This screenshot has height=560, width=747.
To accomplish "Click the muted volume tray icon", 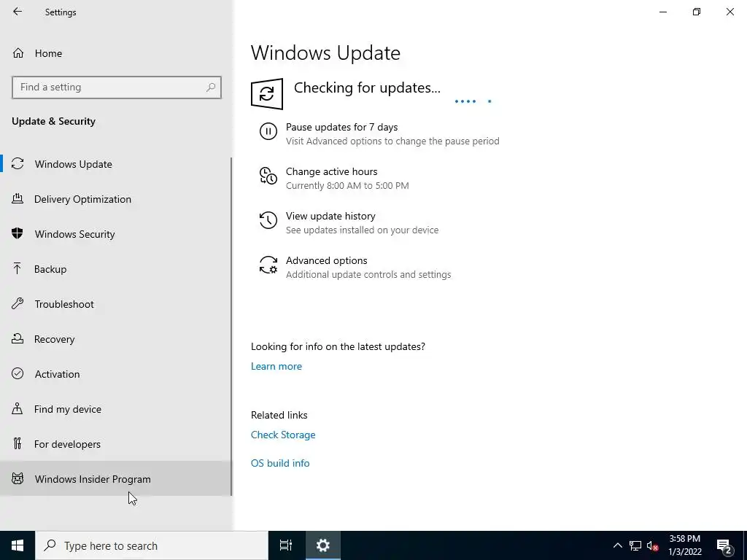I will click(653, 545).
